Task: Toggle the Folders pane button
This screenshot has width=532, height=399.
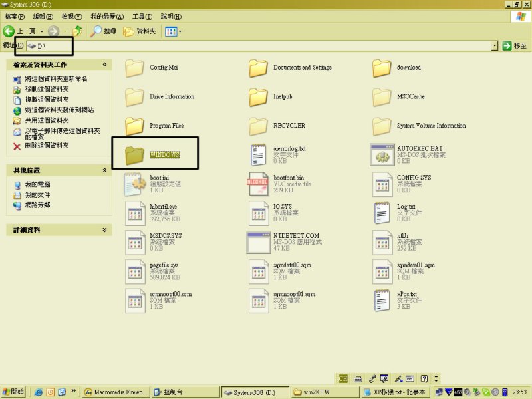Action: click(140, 31)
